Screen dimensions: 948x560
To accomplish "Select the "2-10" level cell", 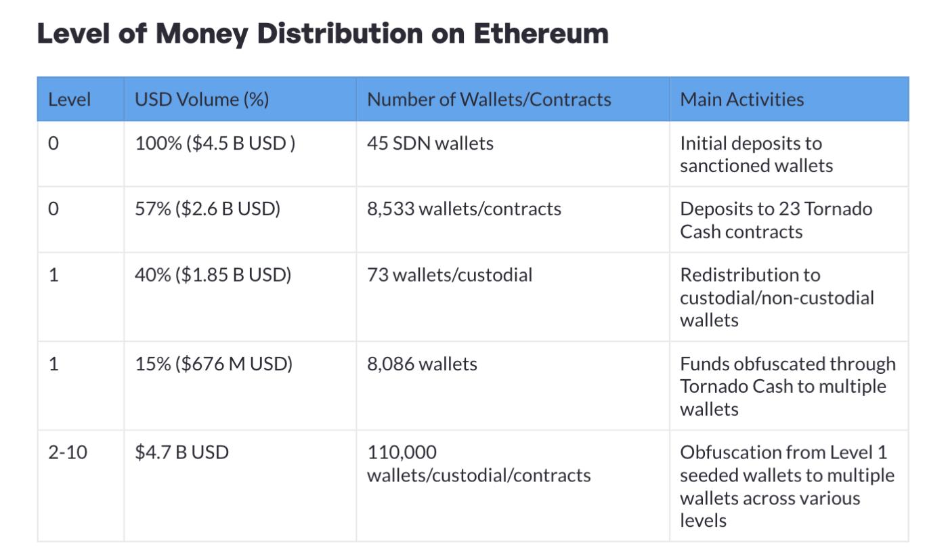I will coord(68,452).
